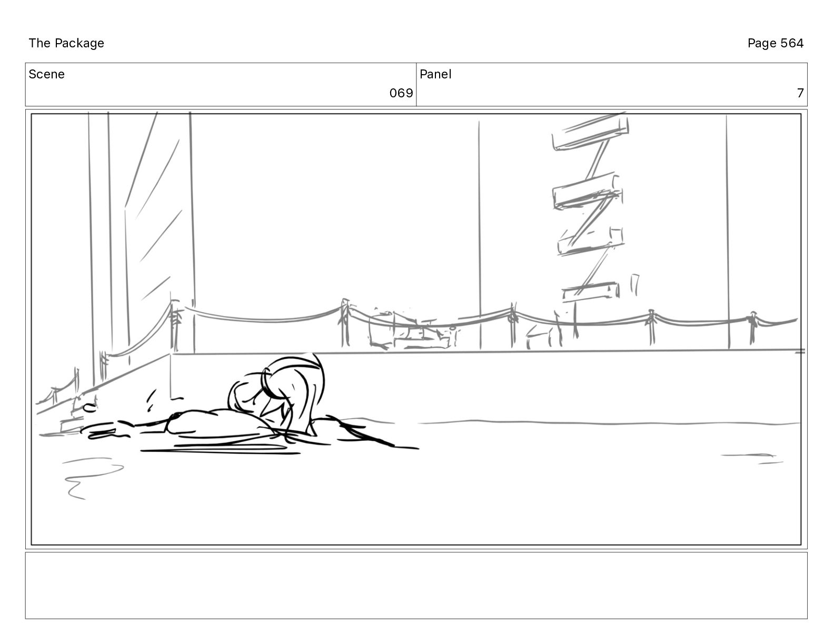Click the 'Scene' label
834x644 pixels.
click(x=47, y=74)
